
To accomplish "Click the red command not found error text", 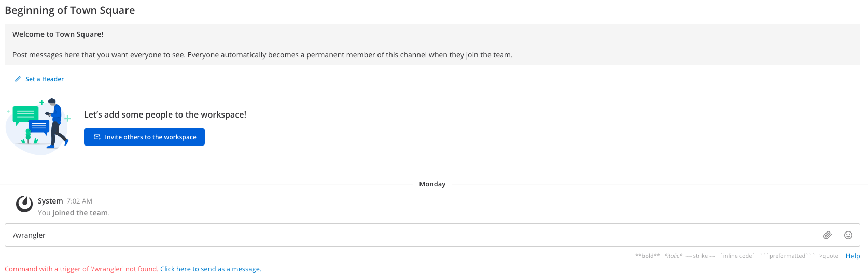I will click(81, 269).
